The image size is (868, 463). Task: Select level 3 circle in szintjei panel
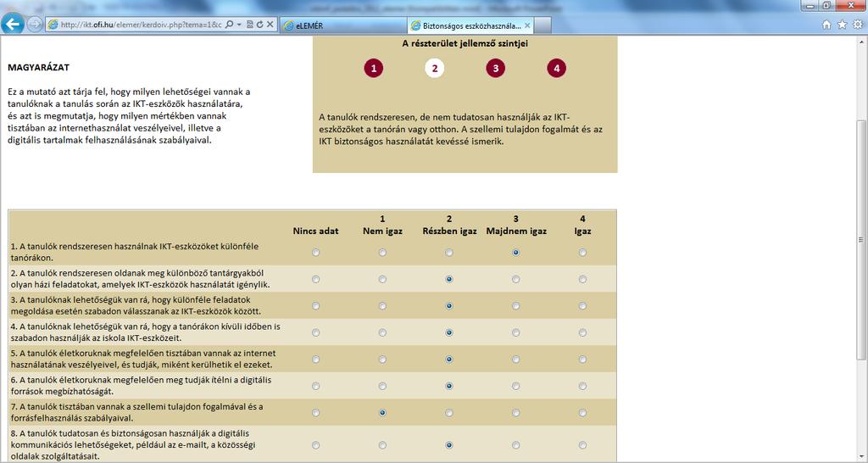coord(495,68)
